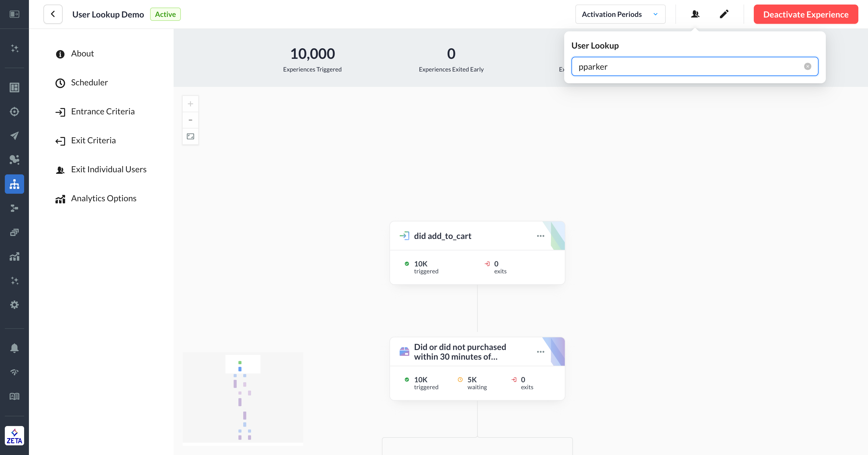
Task: Open the Entrance Criteria section
Action: (x=103, y=112)
